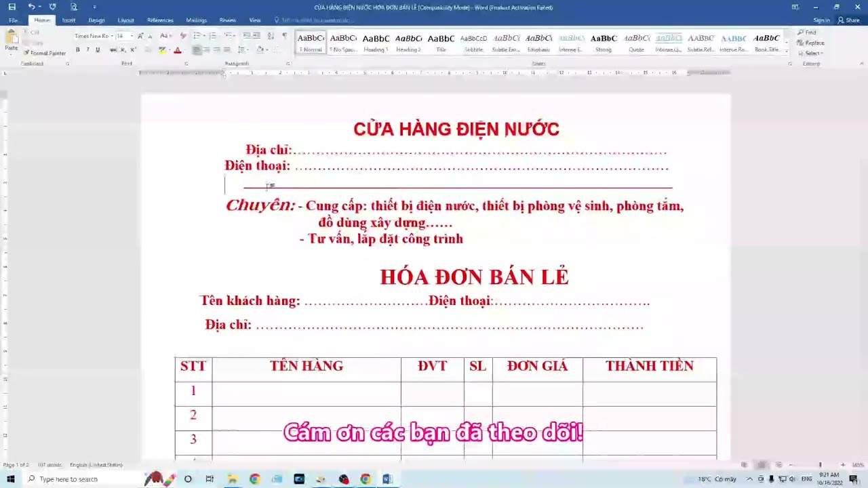Toggle Italic formatting
Image resolution: width=868 pixels, height=488 pixels.
(87, 49)
